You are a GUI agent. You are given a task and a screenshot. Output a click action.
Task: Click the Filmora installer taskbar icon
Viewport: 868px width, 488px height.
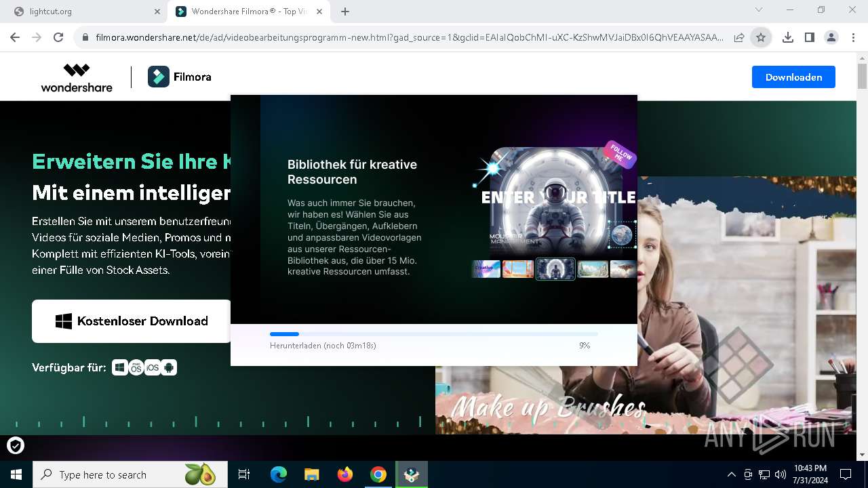[412, 474]
